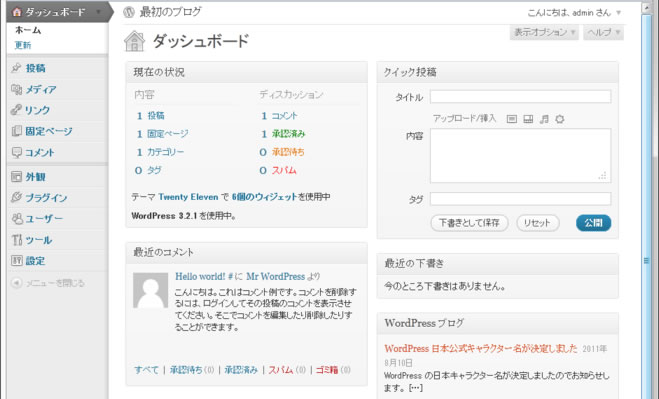Image resolution: width=659 pixels, height=399 pixels.
Task: Open the 最初のブログ site title link
Action: pos(170,12)
